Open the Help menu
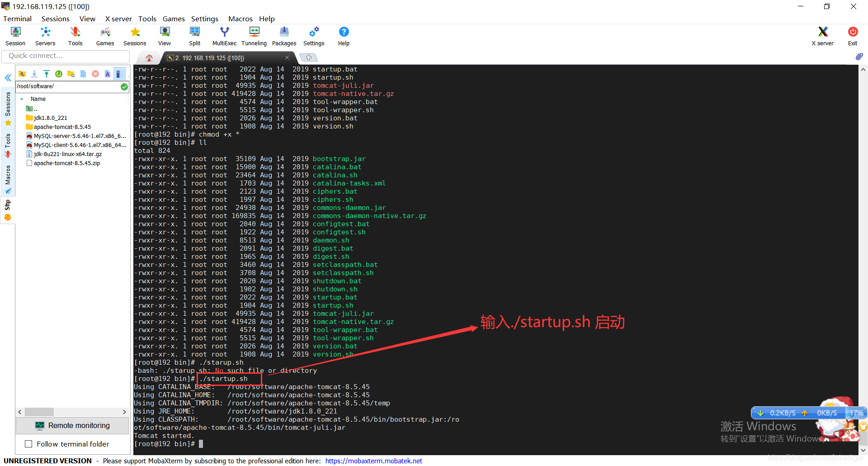 (x=267, y=19)
